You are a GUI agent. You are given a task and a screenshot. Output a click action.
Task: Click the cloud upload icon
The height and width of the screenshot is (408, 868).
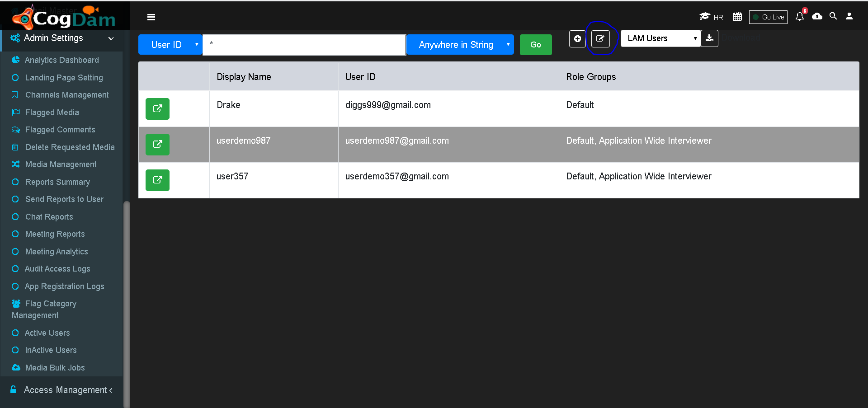pyautogui.click(x=817, y=16)
